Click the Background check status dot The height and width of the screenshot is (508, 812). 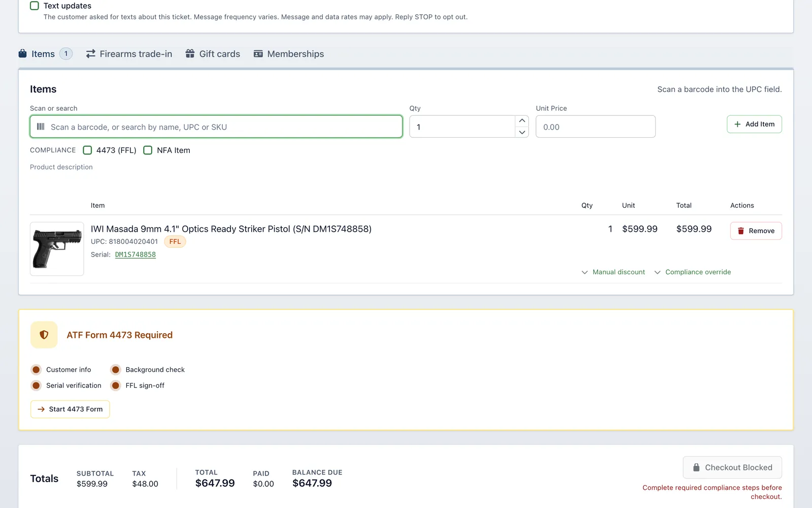tap(116, 370)
